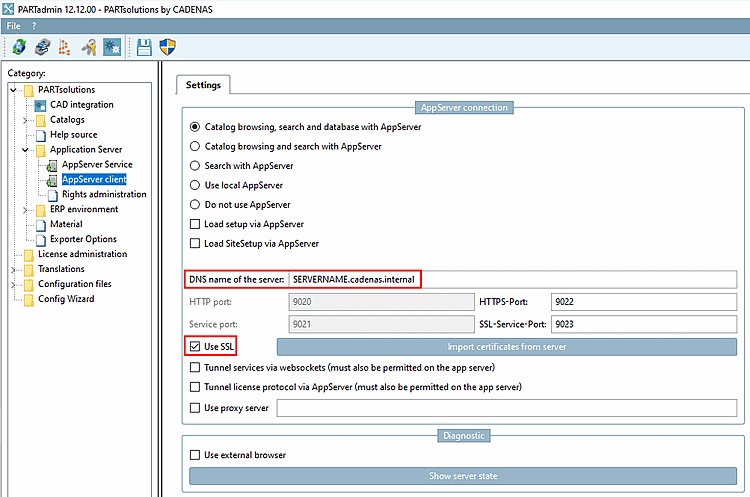The height and width of the screenshot is (497, 750).
Task: Expand the Translations tree node
Action: [13, 270]
